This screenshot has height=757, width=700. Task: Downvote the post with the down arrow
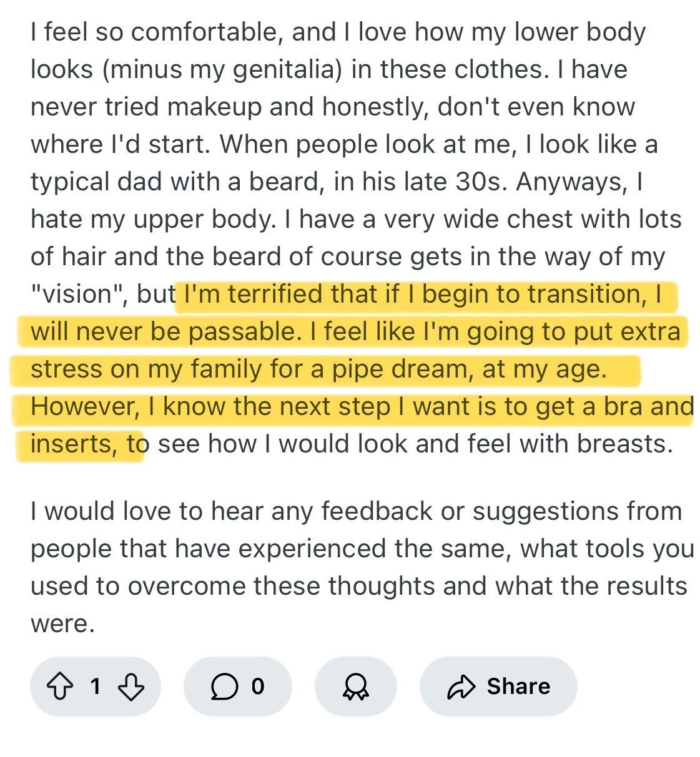(x=131, y=686)
